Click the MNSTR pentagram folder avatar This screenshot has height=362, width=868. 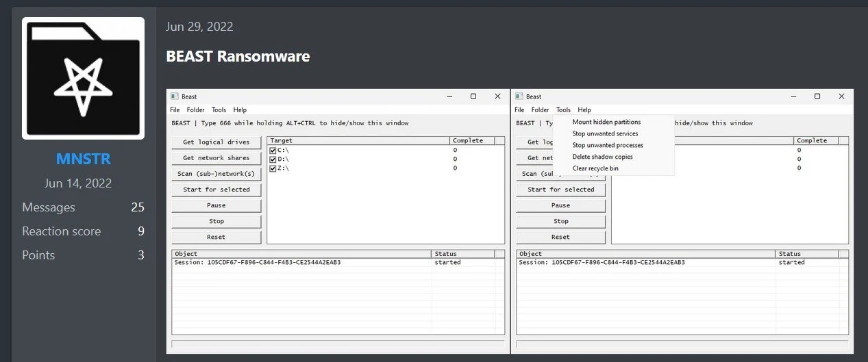83,79
